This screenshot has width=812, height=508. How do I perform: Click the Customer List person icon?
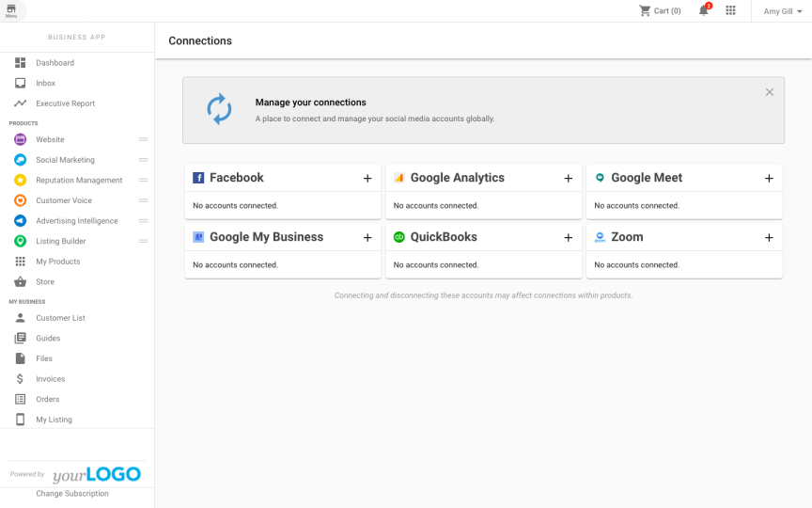point(20,318)
